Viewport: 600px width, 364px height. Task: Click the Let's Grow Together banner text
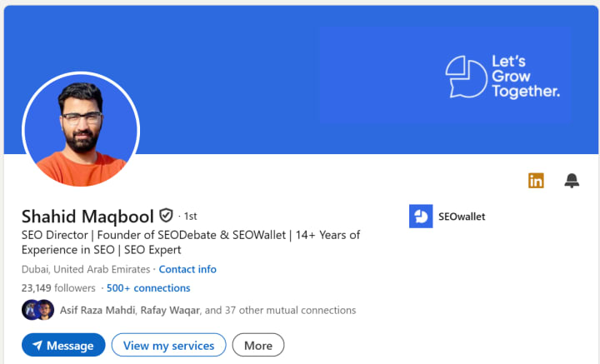click(525, 77)
